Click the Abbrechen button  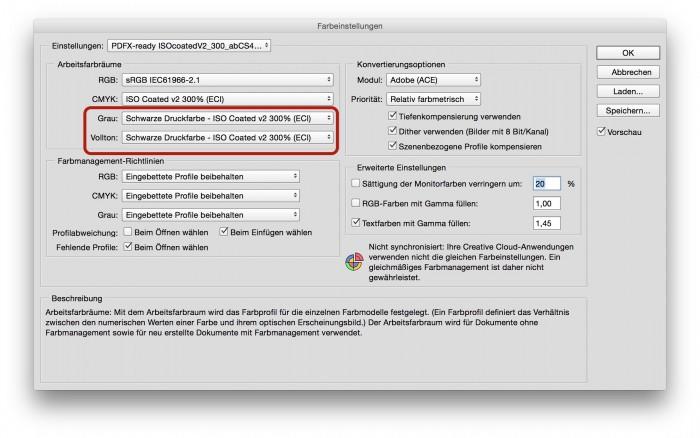pyautogui.click(x=628, y=72)
